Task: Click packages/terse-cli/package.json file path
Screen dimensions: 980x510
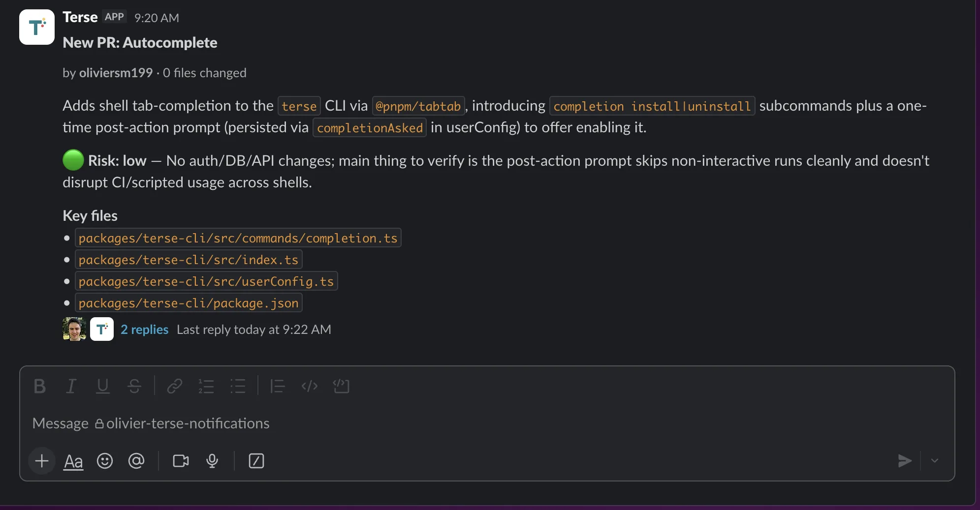Action: point(189,303)
